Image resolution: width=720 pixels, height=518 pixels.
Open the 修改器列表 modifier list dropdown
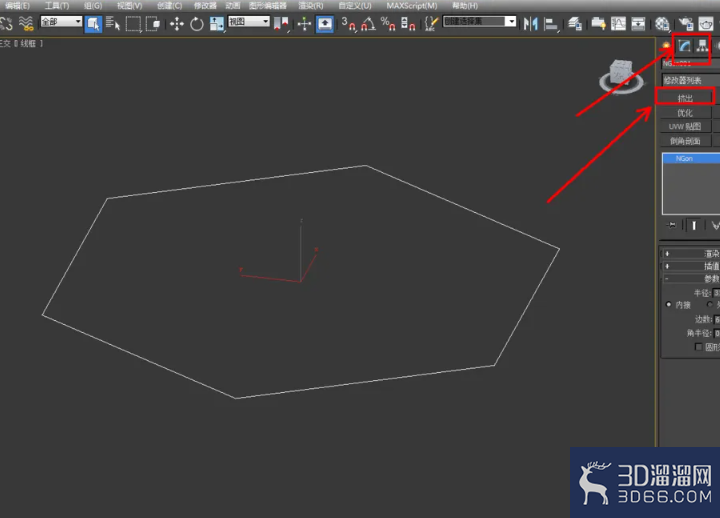click(x=691, y=80)
